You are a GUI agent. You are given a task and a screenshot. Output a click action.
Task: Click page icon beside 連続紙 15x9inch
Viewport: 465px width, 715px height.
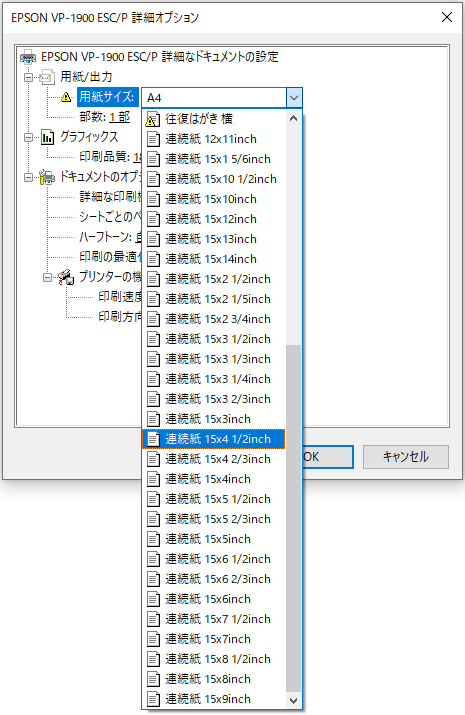click(x=154, y=699)
